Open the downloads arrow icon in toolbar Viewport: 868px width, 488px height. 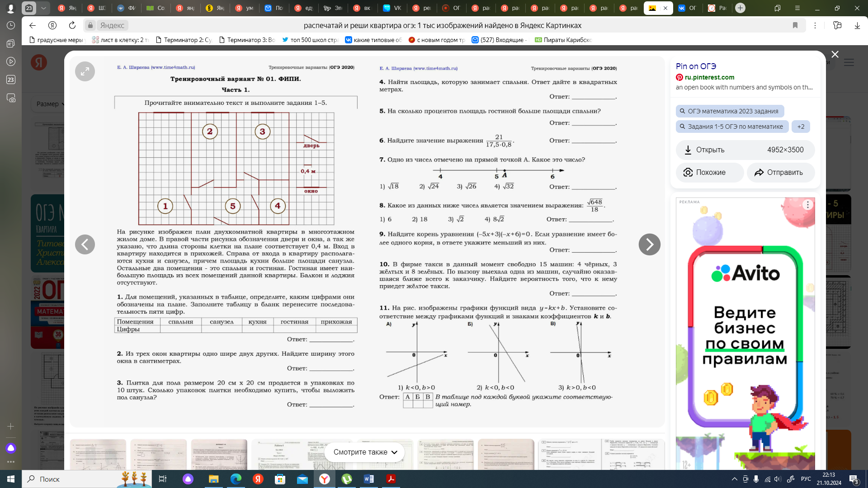[857, 25]
